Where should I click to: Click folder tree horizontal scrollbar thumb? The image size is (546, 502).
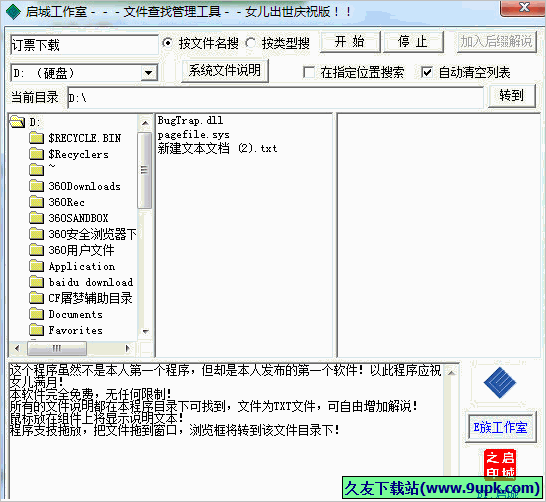(57, 348)
